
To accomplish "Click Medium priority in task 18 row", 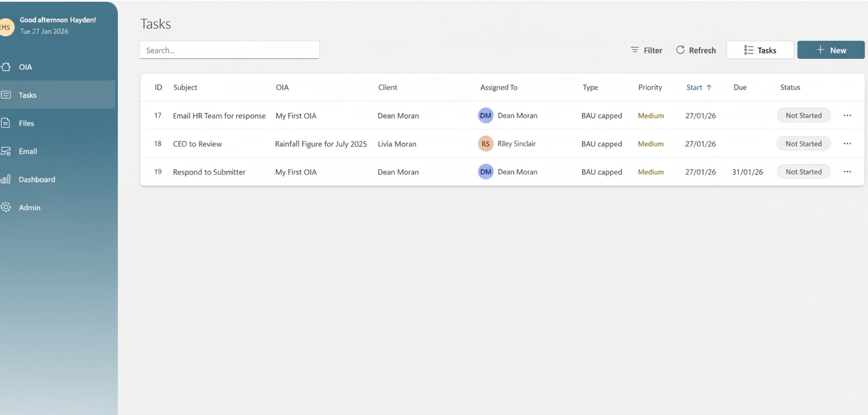I will [x=651, y=144].
